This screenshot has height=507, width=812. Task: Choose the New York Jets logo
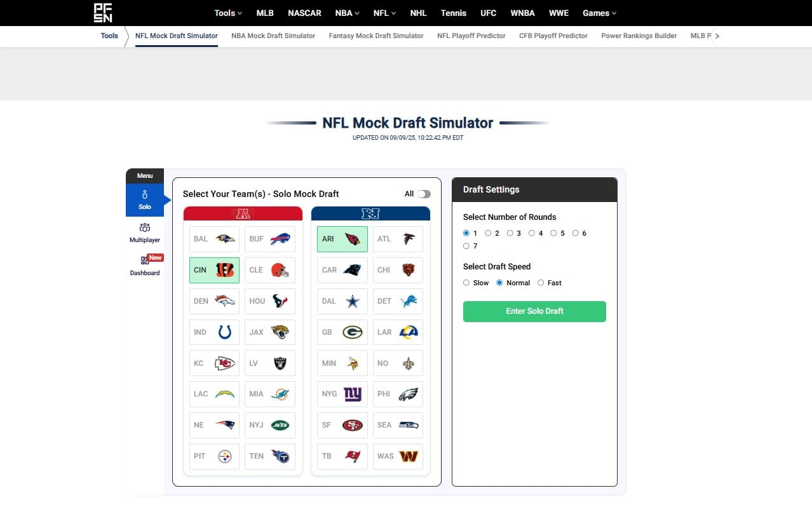(x=280, y=425)
